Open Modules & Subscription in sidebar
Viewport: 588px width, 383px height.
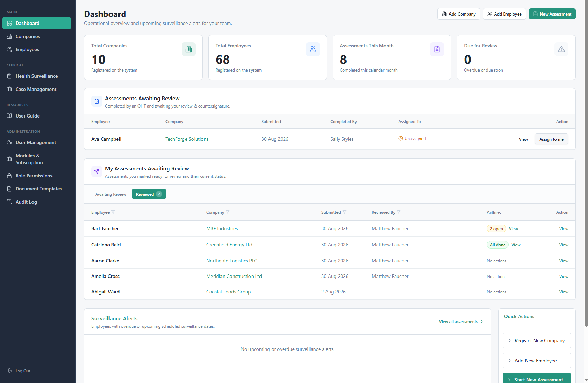[37, 159]
